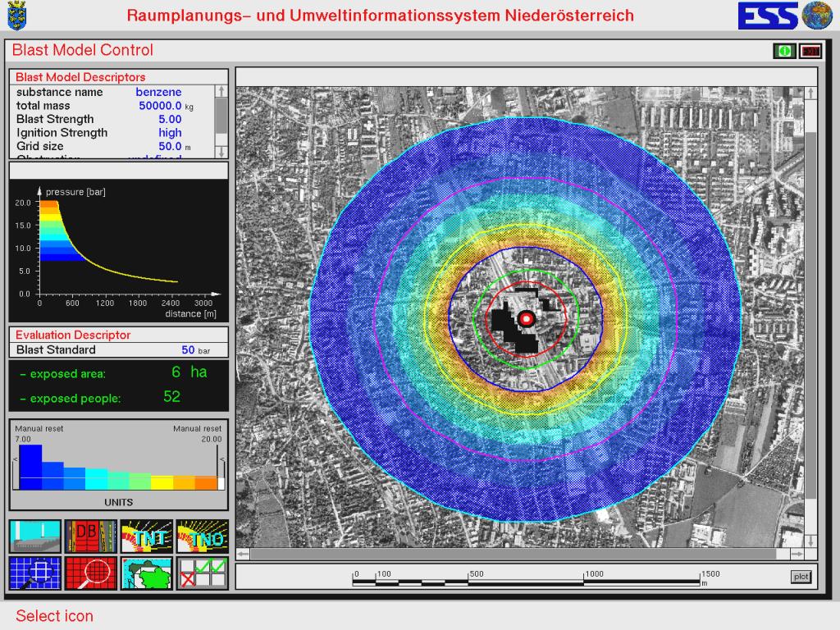Screen dimensions: 840x630
Task: Click the Blast Standard value 50
Action: [x=188, y=349]
